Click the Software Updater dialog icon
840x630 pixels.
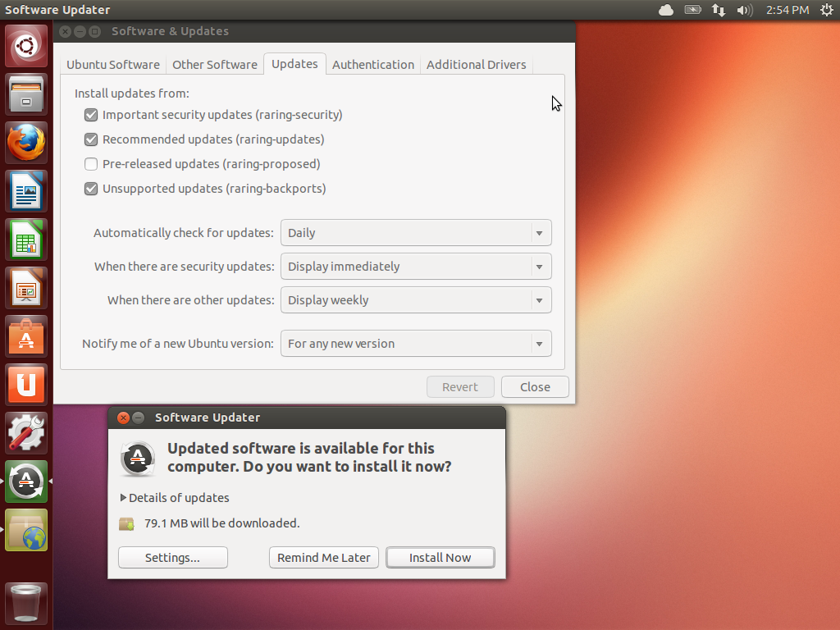(138, 459)
